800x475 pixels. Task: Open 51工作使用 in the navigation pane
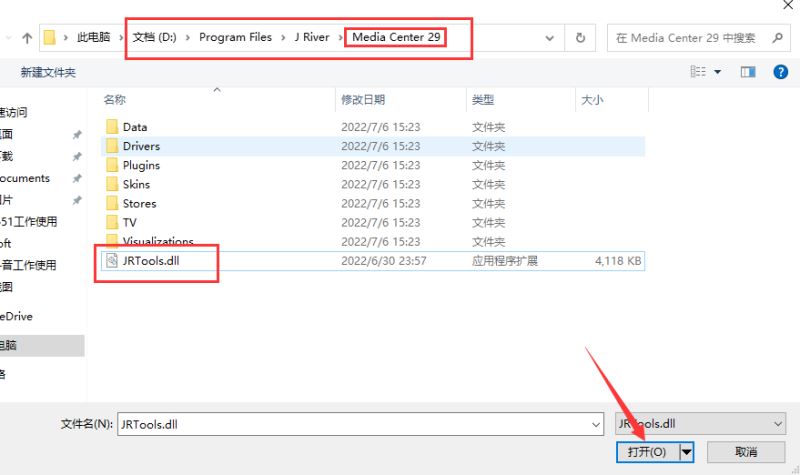(29, 221)
